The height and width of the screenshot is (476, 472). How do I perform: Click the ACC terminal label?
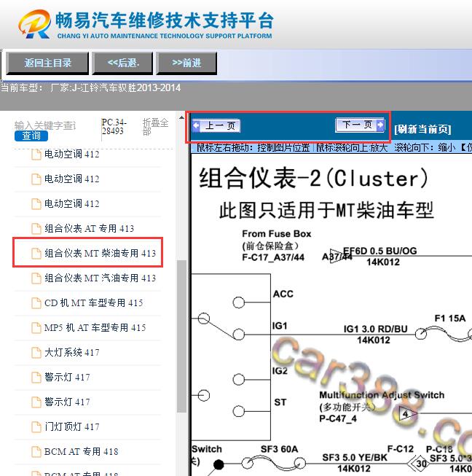point(283,294)
